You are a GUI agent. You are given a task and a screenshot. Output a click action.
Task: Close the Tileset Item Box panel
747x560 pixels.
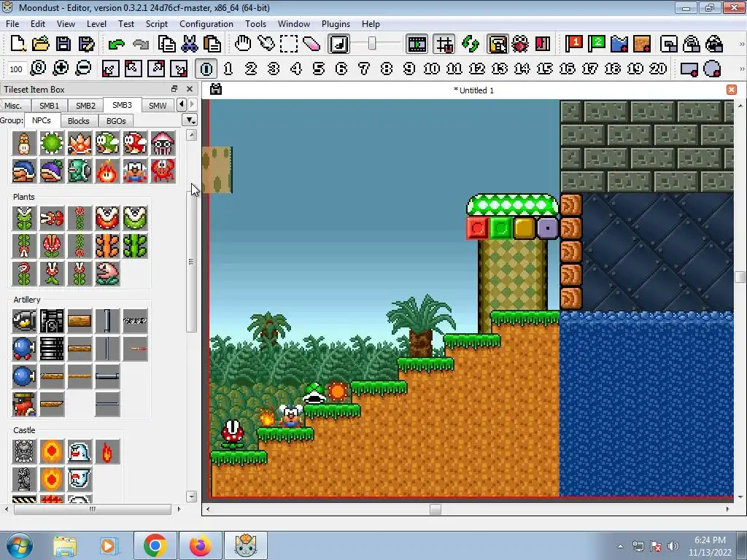190,89
